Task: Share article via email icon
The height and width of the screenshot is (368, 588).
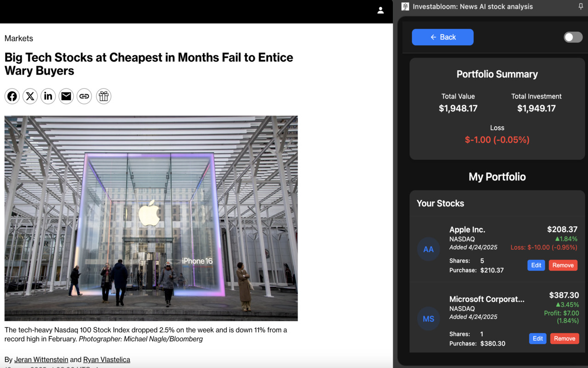Action: [66, 96]
